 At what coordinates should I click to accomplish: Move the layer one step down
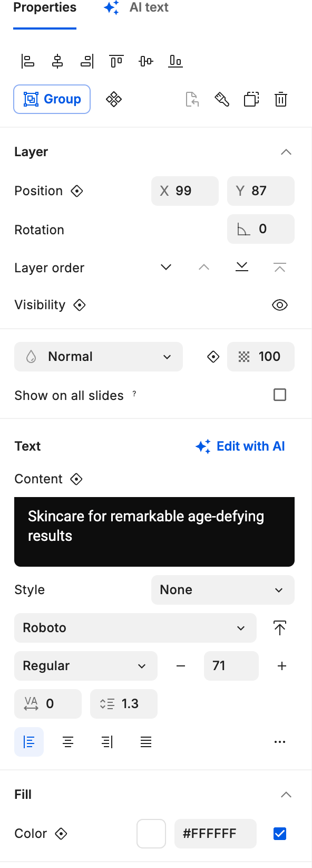pyautogui.click(x=165, y=267)
